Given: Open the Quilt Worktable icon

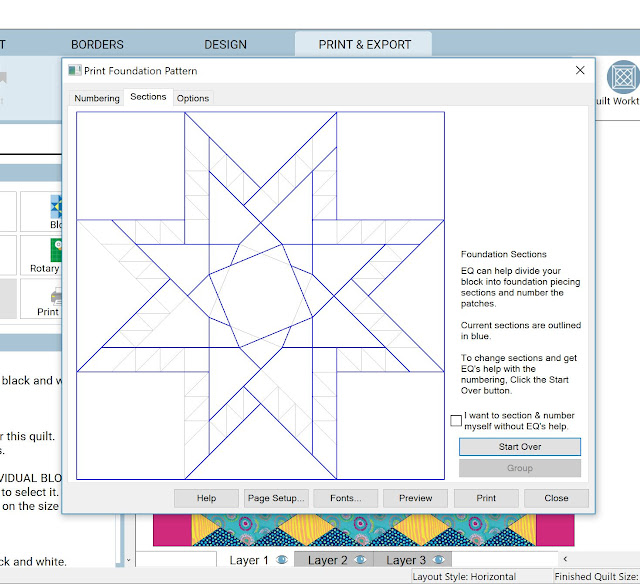Looking at the screenshot, I should (x=622, y=77).
